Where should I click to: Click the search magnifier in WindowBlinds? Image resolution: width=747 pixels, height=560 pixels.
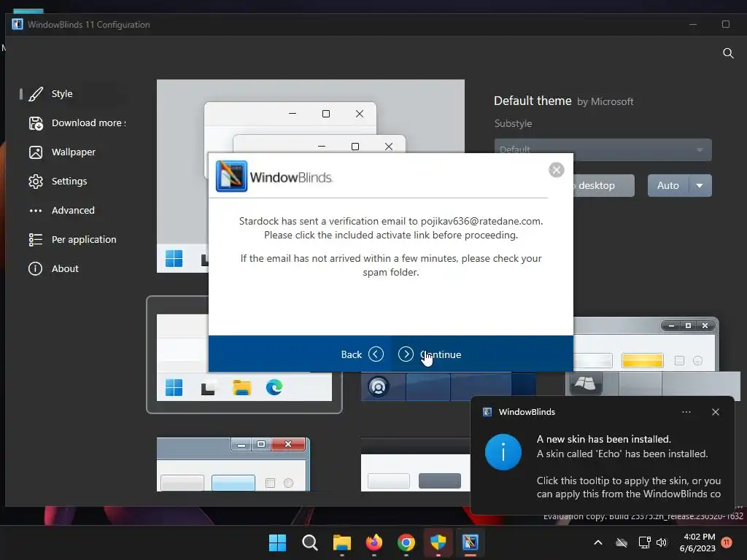[728, 52]
